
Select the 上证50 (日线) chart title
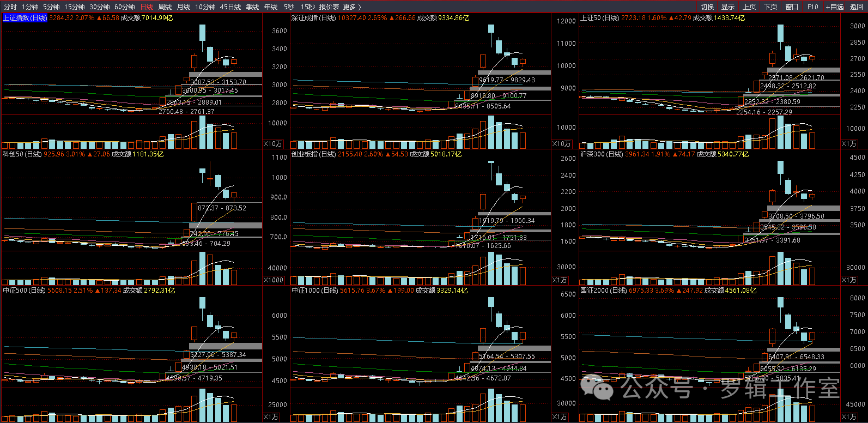click(600, 18)
